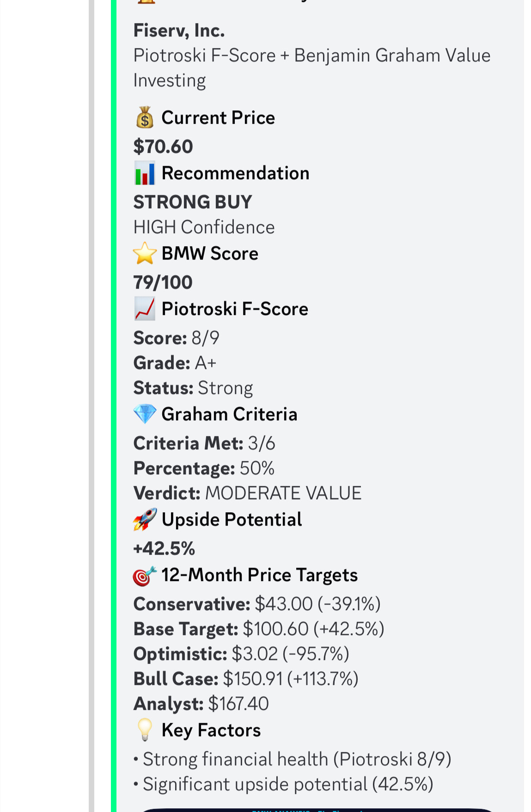Click the bar chart Recommendation emoji
This screenshot has height=812, width=531.
coord(145,173)
